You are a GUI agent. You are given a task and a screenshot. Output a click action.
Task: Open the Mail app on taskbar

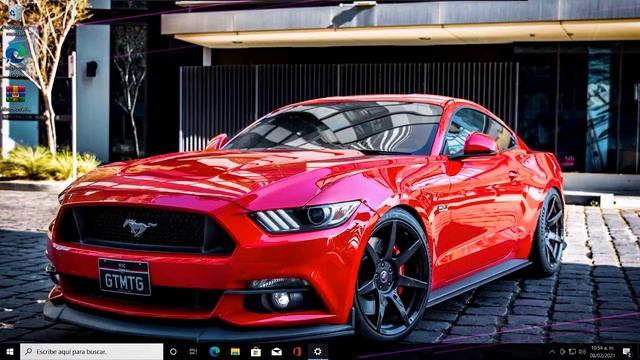tap(277, 351)
